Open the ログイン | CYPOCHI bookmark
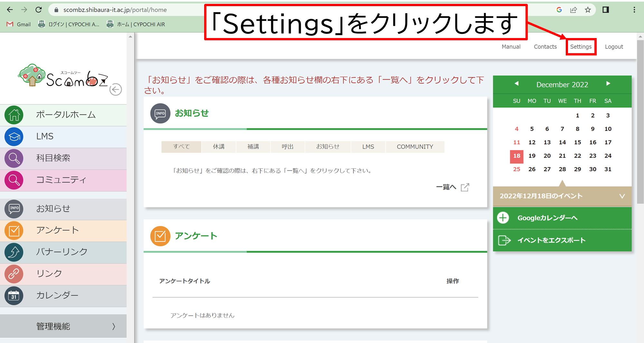The image size is (644, 343). pyautogui.click(x=69, y=24)
